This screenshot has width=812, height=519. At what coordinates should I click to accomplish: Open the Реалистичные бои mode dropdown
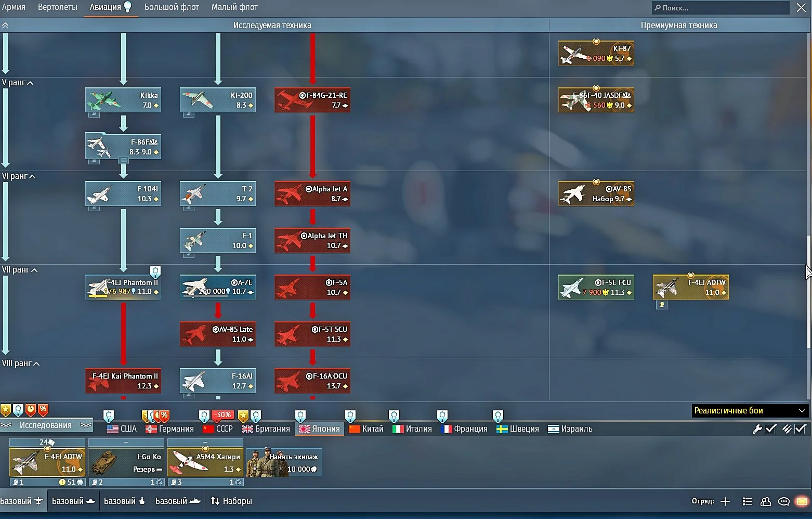750,411
